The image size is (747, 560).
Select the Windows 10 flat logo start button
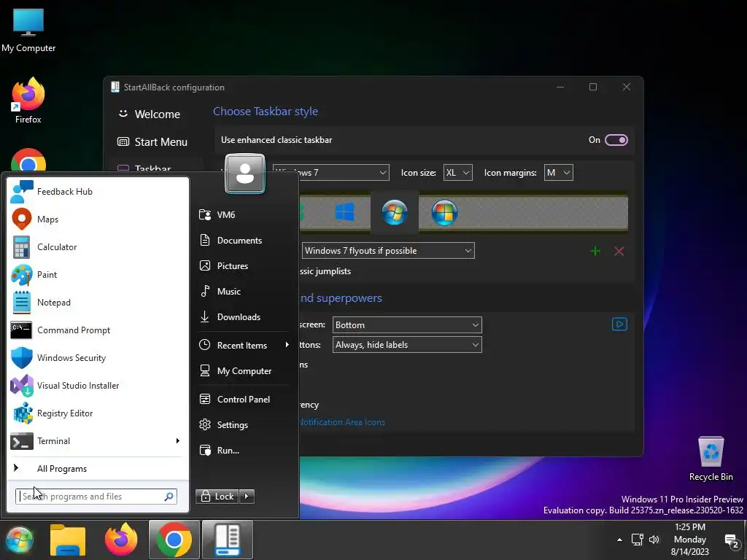344,212
